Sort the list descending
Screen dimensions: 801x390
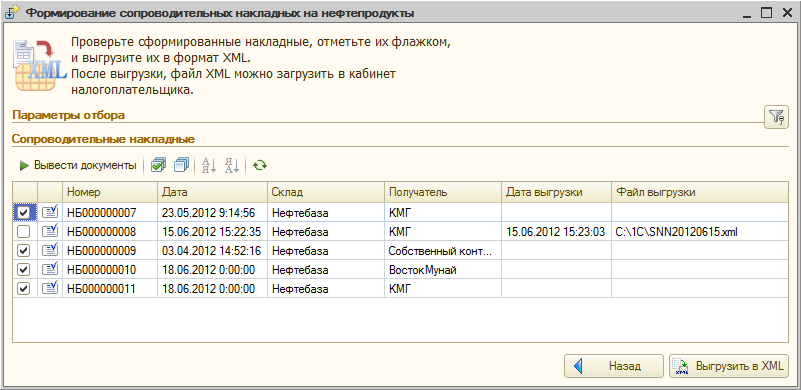pos(232,165)
